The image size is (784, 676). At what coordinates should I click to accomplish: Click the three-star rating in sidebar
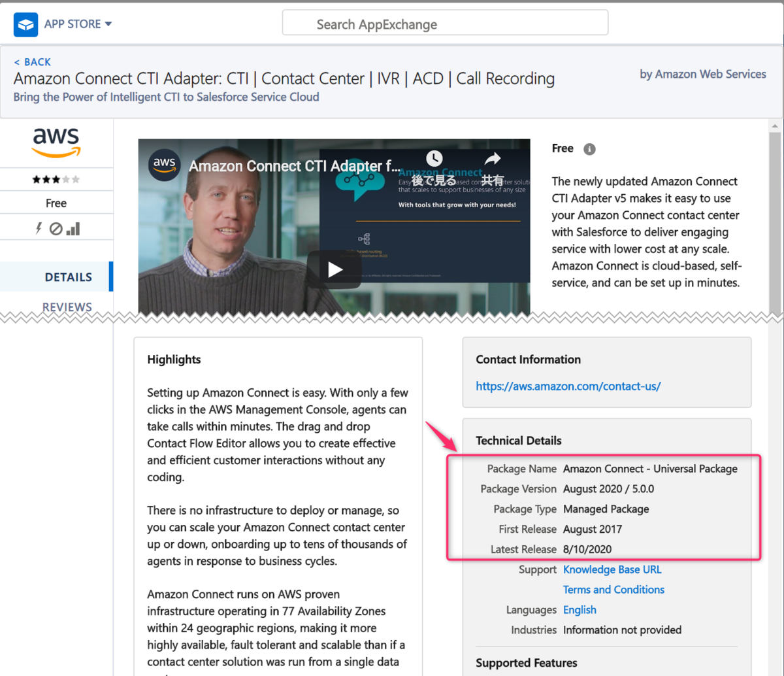click(56, 179)
